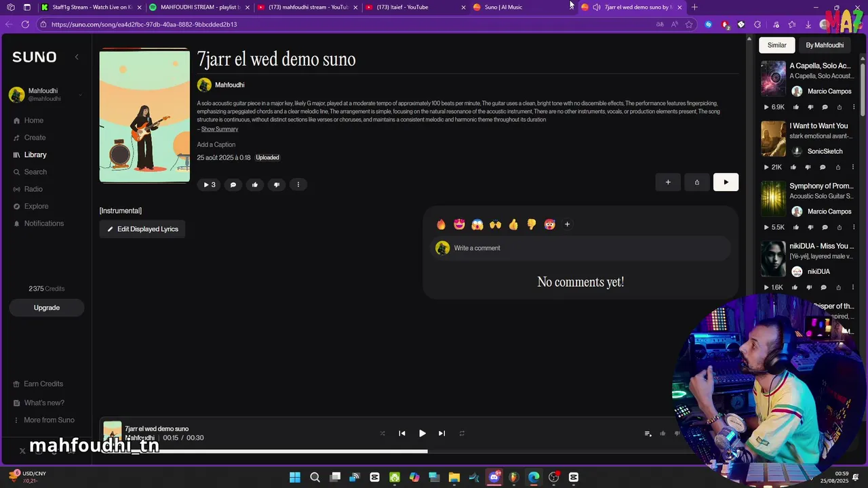Open the nikiDUA - Miss You song

821,246
